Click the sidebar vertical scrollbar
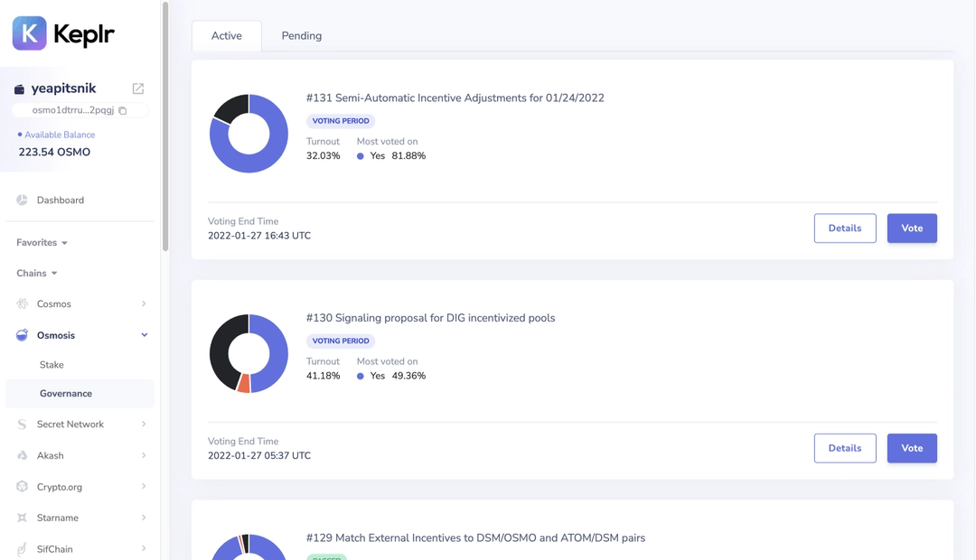 165,126
